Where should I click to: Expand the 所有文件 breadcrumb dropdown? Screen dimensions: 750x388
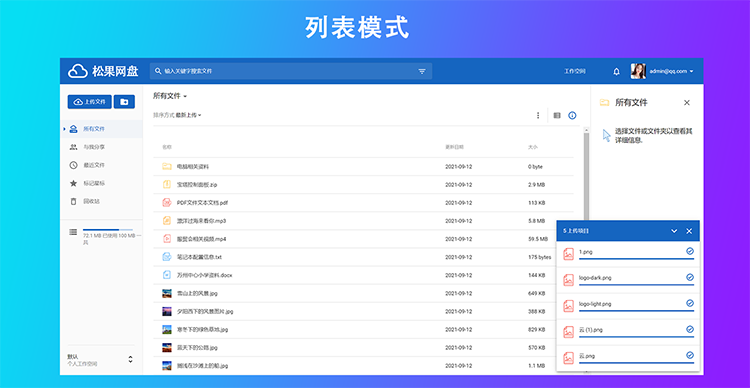click(170, 96)
